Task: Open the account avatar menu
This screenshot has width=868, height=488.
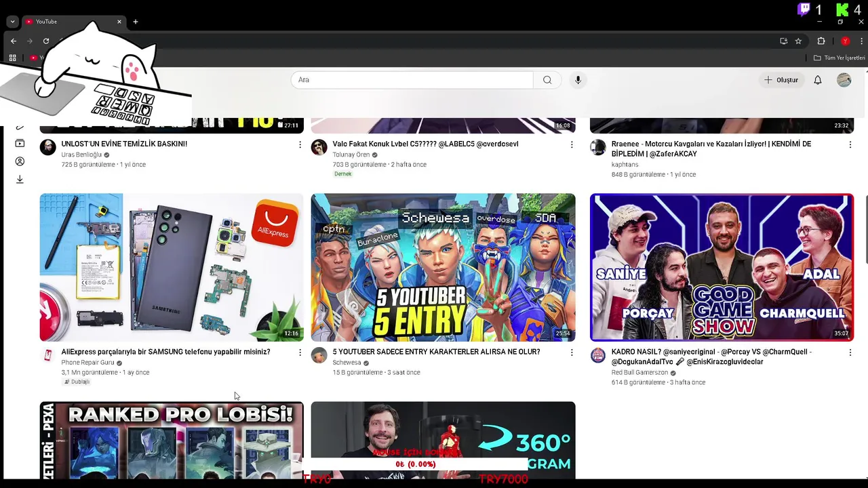Action: (x=844, y=80)
